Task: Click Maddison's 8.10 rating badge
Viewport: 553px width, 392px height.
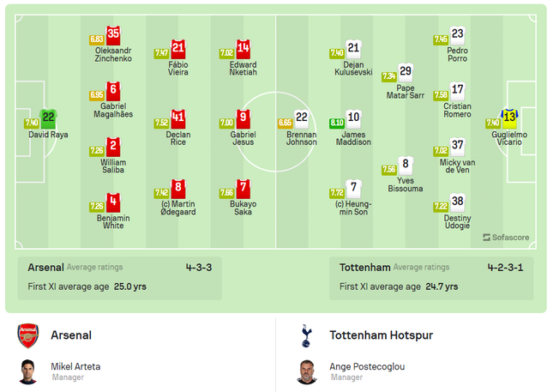Action: point(336,123)
